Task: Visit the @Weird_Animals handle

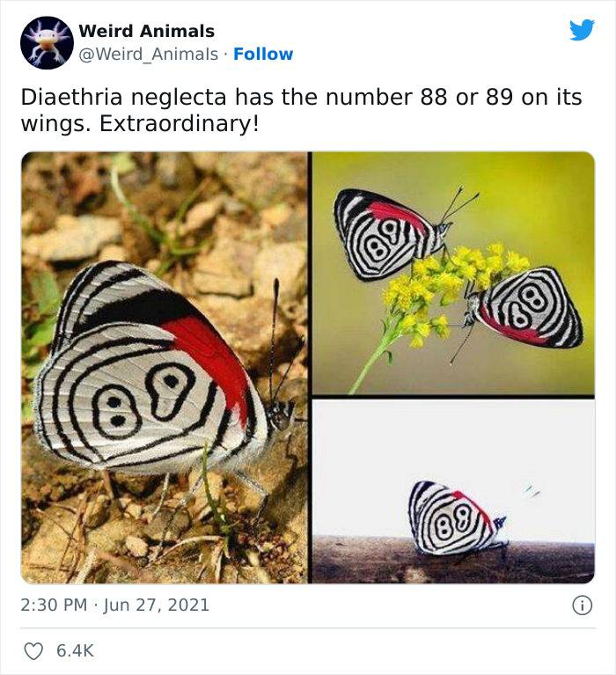Action: click(x=149, y=55)
